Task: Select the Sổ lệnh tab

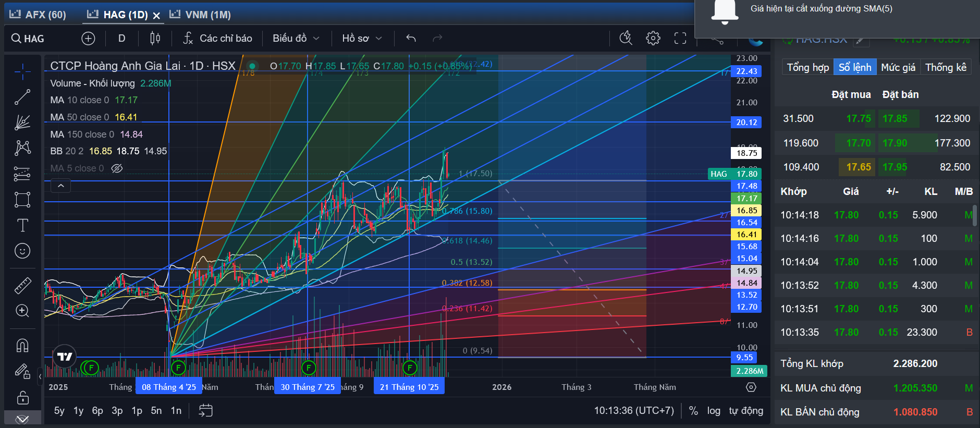Action: (x=855, y=67)
